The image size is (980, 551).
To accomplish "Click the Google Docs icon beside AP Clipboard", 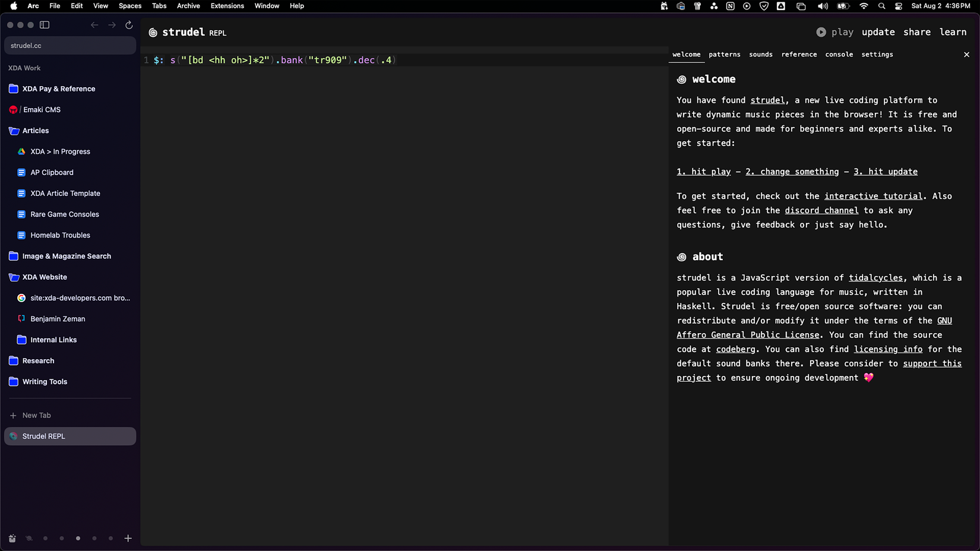I will [21, 173].
